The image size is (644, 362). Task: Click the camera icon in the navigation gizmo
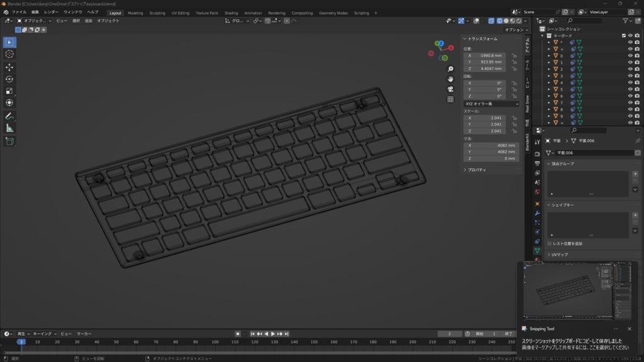tap(451, 88)
